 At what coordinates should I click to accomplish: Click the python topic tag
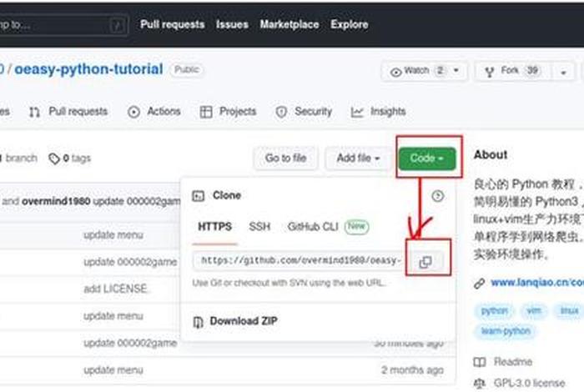(x=494, y=311)
